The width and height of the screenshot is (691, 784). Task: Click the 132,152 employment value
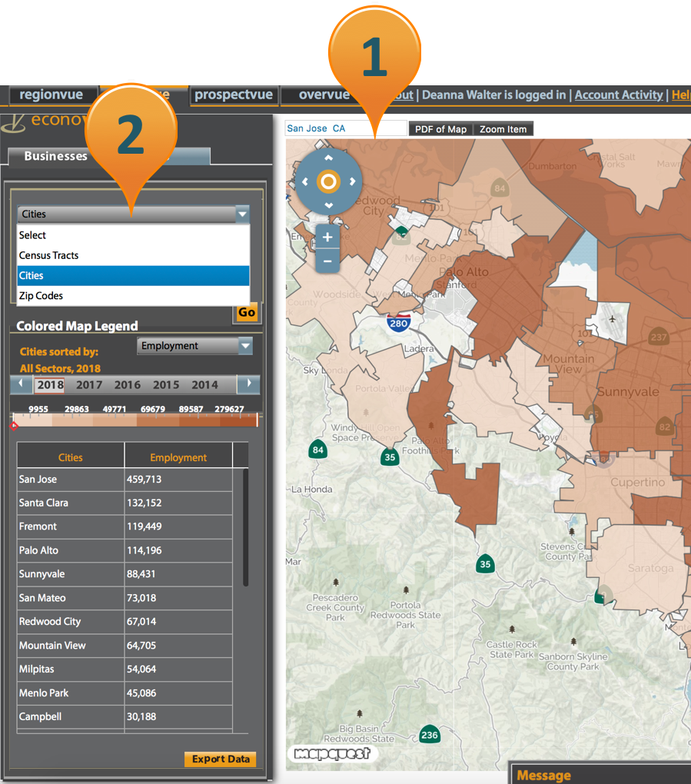144,503
